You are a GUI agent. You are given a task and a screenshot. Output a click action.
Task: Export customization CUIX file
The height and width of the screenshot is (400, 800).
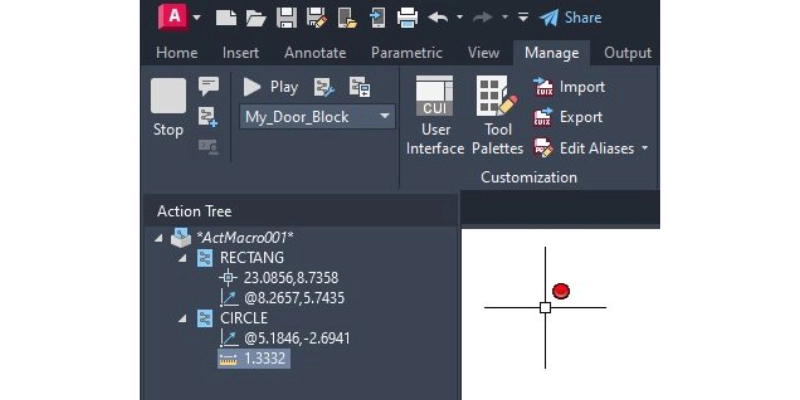click(x=568, y=117)
